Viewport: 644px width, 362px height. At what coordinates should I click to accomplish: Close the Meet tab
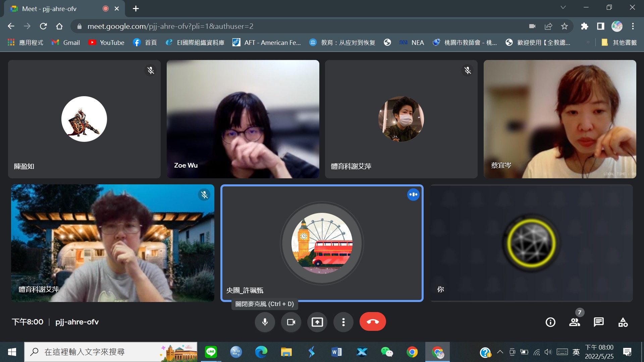pyautogui.click(x=117, y=9)
